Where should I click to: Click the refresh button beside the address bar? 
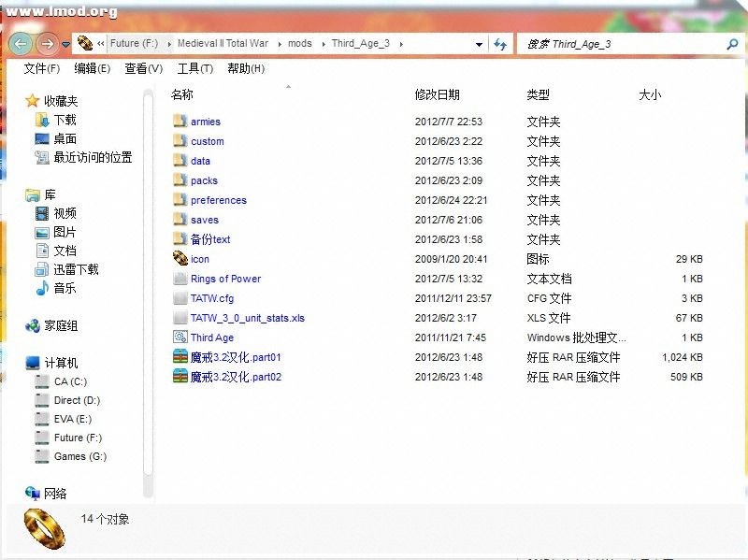pyautogui.click(x=500, y=44)
